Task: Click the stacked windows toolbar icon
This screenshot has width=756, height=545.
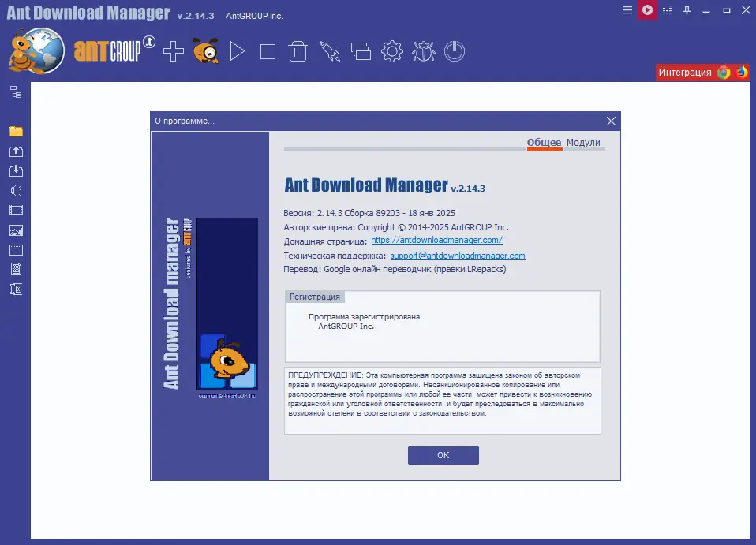Action: coord(361,51)
